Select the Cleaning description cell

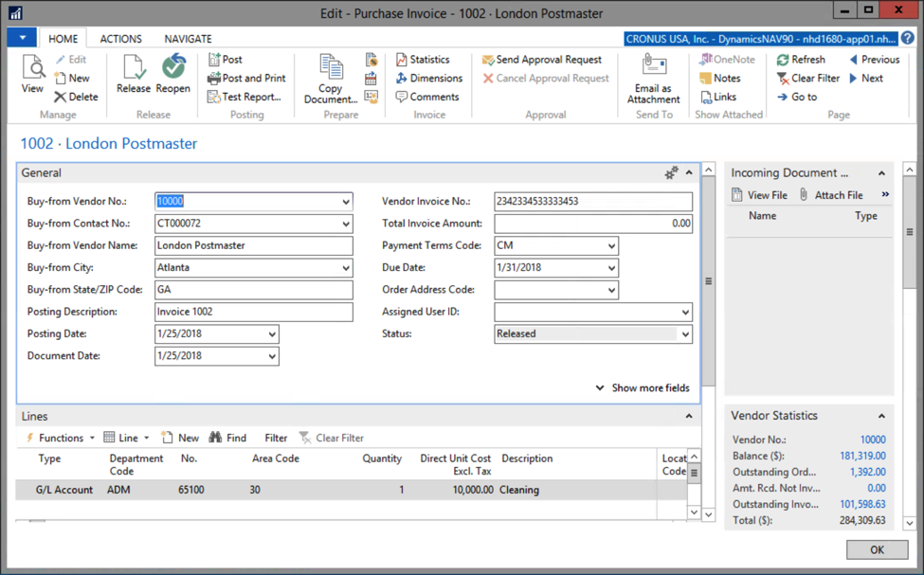[x=576, y=490]
